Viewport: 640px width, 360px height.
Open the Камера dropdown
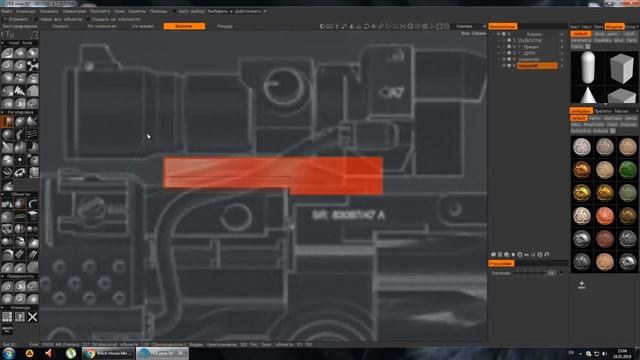click(470, 26)
